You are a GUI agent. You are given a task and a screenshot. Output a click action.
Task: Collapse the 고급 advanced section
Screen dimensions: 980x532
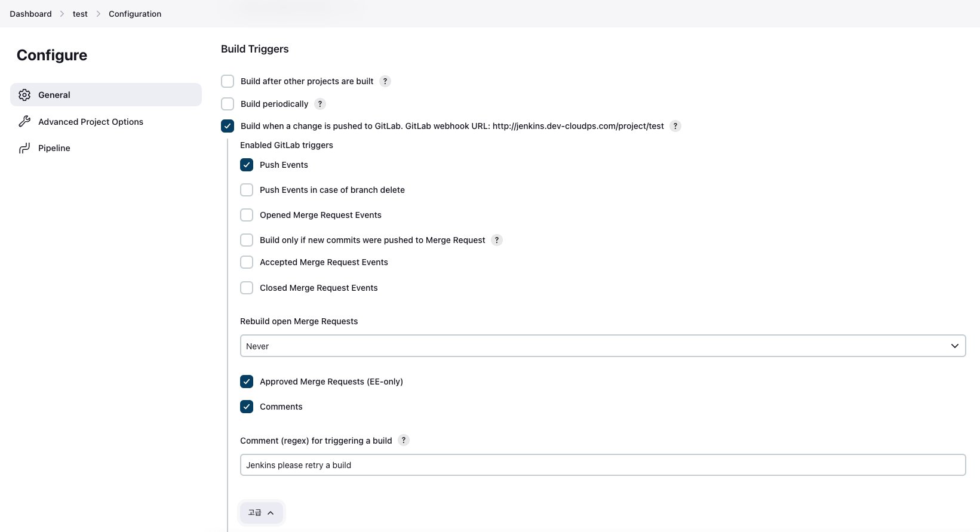(261, 513)
